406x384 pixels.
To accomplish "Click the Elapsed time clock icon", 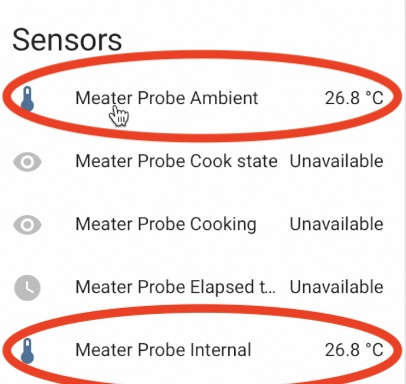I will pos(27,288).
